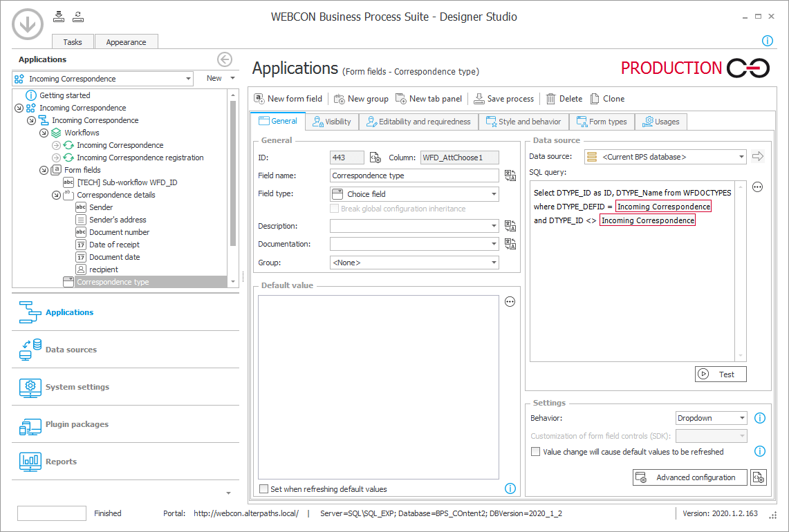Click New form field toolbar button
This screenshot has width=789, height=532.
click(288, 99)
